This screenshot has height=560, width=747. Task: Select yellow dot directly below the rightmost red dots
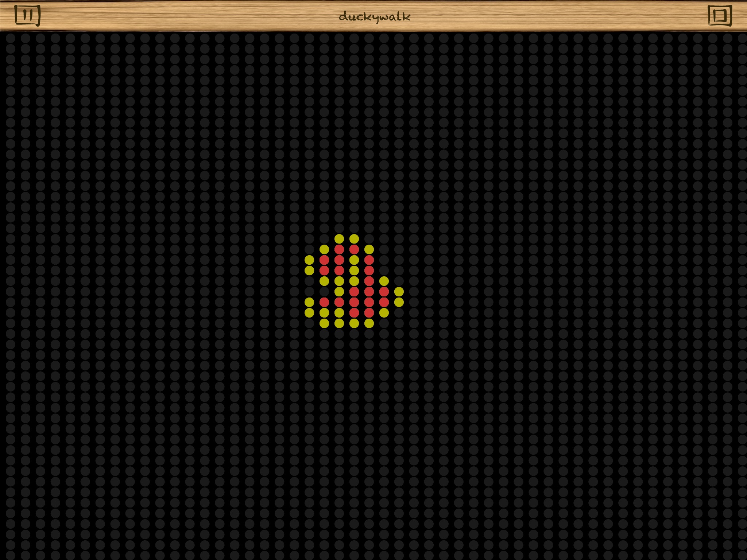[x=384, y=313]
